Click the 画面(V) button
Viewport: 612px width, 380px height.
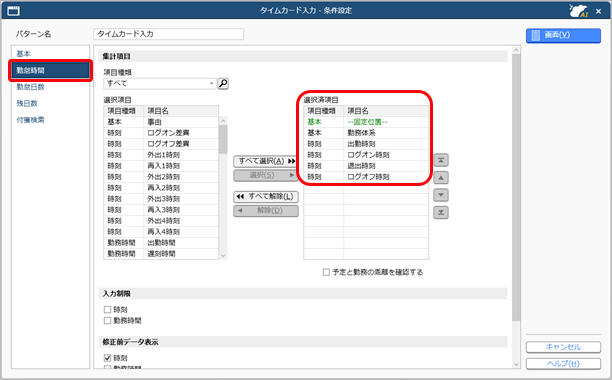coord(563,36)
